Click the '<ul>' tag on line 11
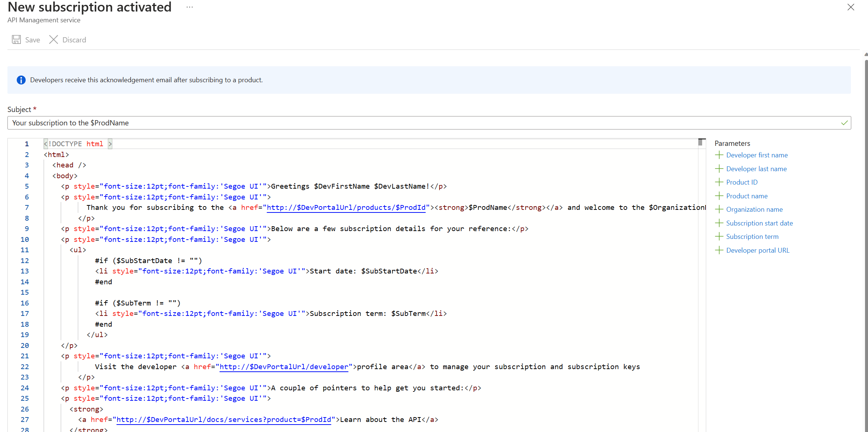Screen dimensions: 868x432 pos(78,250)
